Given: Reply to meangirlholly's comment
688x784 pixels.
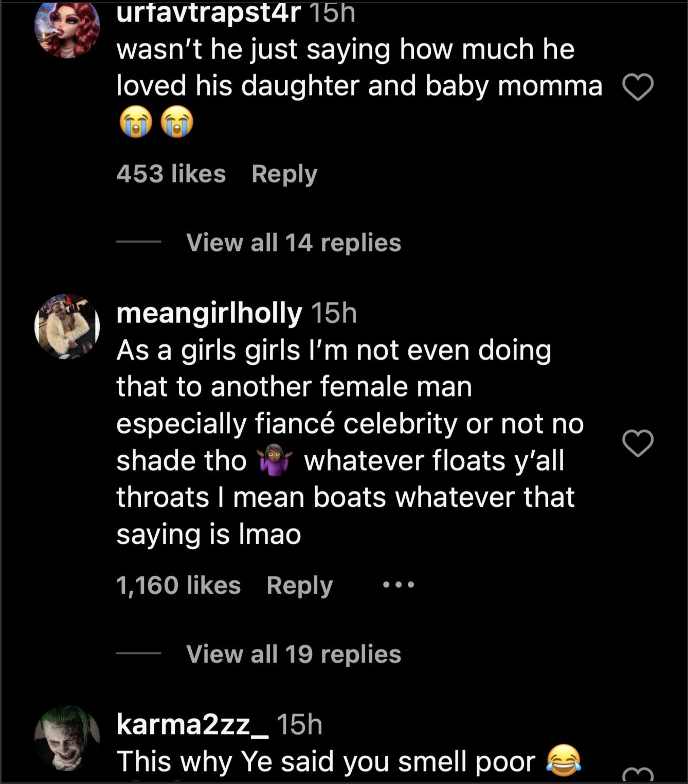Looking at the screenshot, I should (x=299, y=585).
